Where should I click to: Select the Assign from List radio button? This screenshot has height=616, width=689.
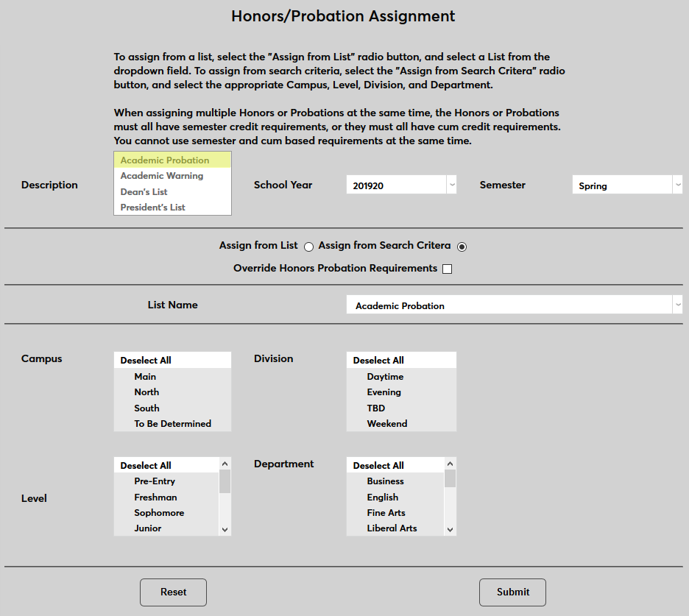click(x=308, y=247)
